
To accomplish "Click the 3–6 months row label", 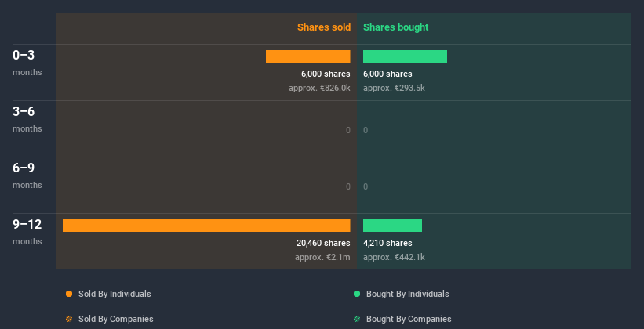I will pyautogui.click(x=27, y=119).
